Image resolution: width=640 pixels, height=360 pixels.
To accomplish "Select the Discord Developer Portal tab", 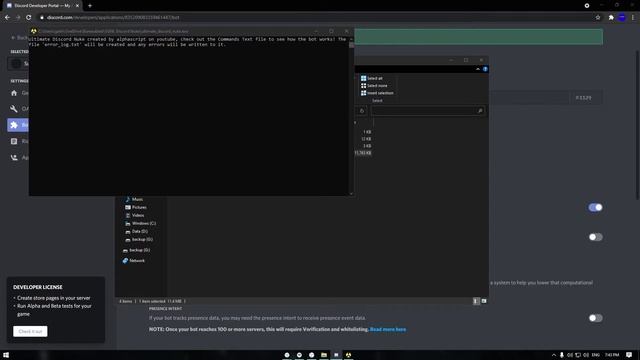I will pos(42,6).
